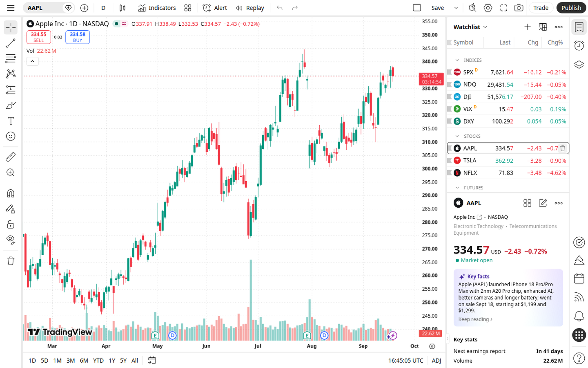This screenshot has height=368, width=588.
Task: Select the ruler measure tool
Action: (x=11, y=157)
